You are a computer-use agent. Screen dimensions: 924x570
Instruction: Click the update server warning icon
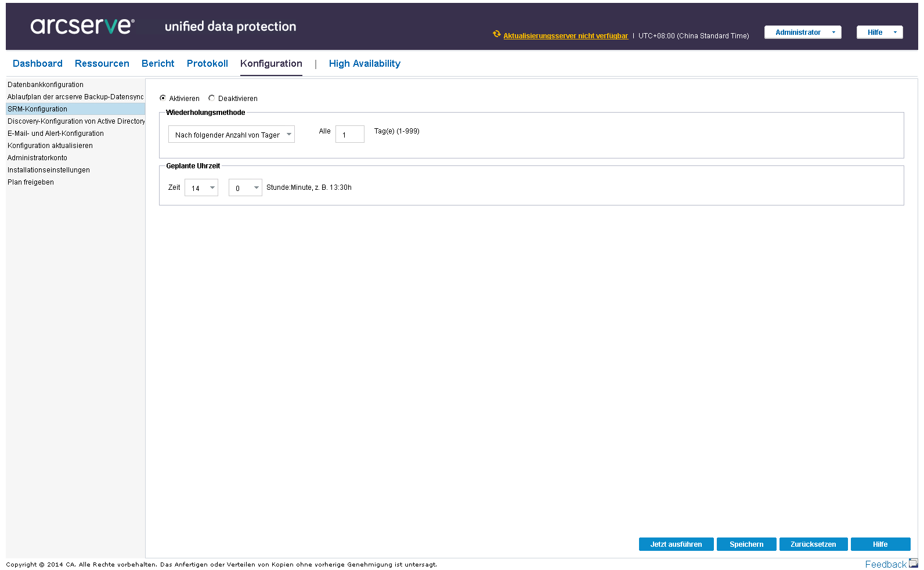coord(497,34)
